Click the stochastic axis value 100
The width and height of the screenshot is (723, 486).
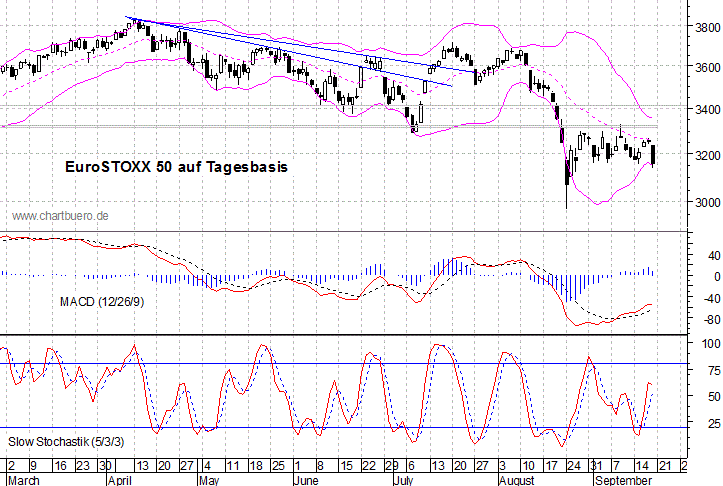click(x=711, y=344)
